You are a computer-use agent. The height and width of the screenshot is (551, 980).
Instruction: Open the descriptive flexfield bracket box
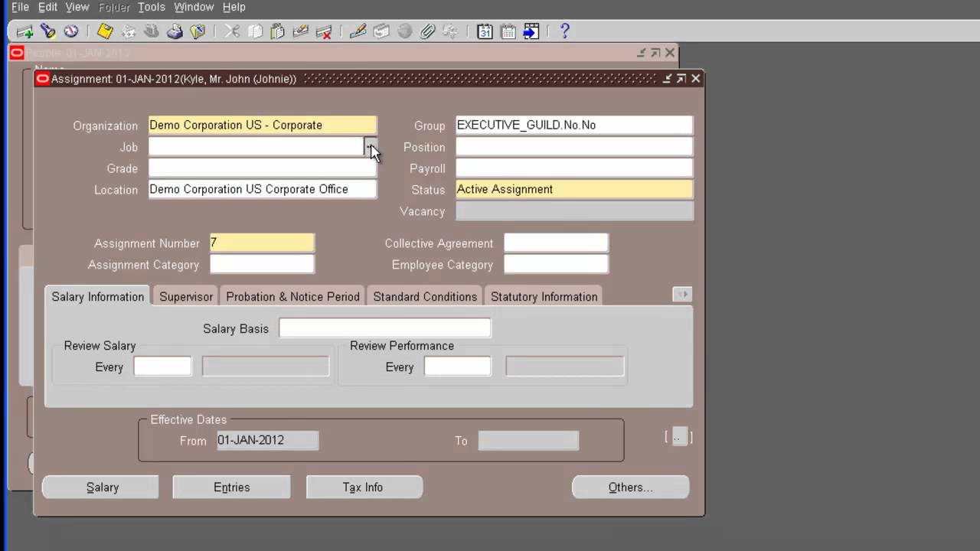click(678, 437)
